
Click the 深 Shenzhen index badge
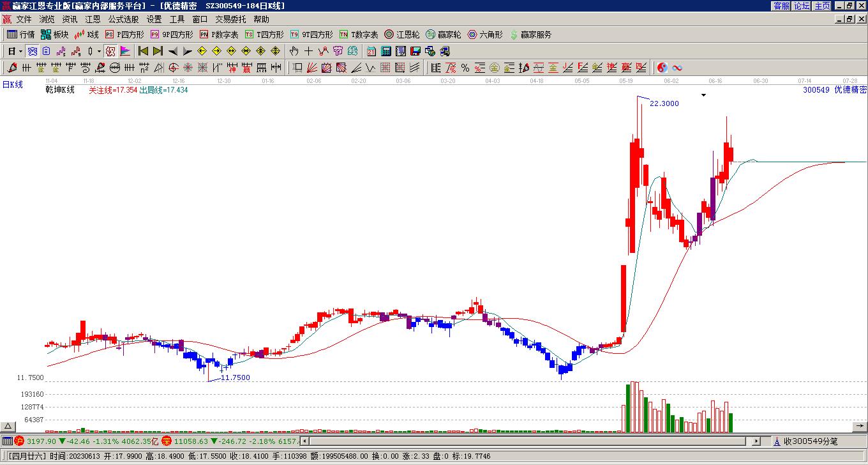(167, 441)
